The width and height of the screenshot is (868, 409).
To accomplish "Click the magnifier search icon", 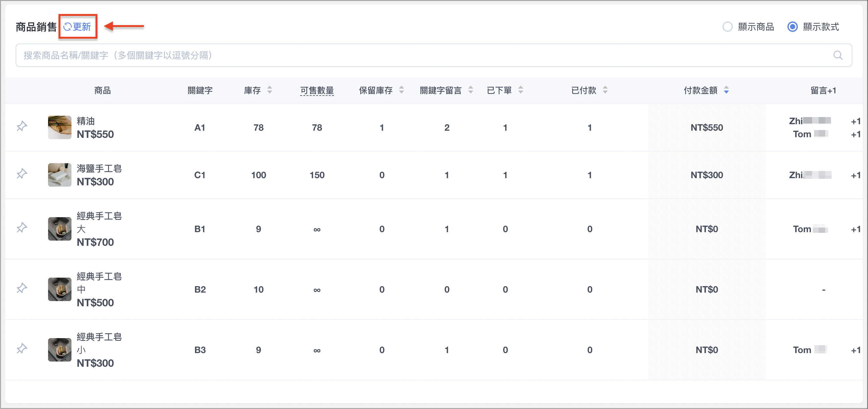I will pyautogui.click(x=838, y=55).
